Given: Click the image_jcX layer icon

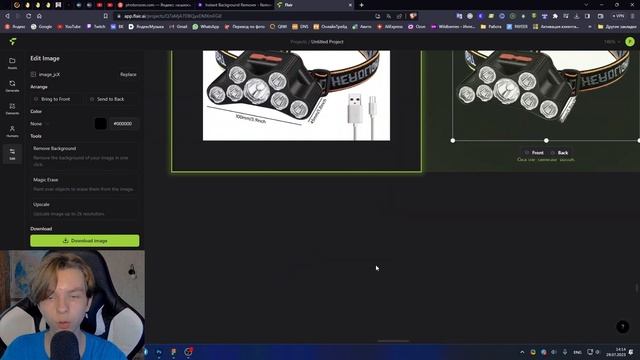Looking at the screenshot, I should point(33,74).
